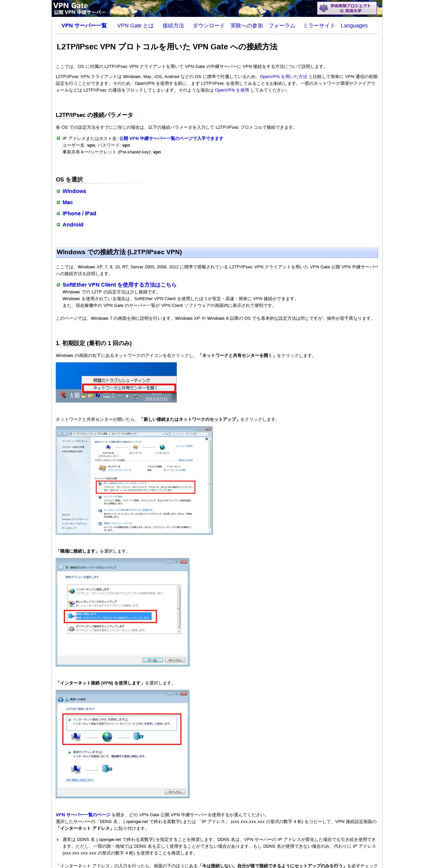Open 公開 VPN 中継サーバー一覧のページで入手できます link
This screenshot has width=434, height=868.
(x=171, y=139)
